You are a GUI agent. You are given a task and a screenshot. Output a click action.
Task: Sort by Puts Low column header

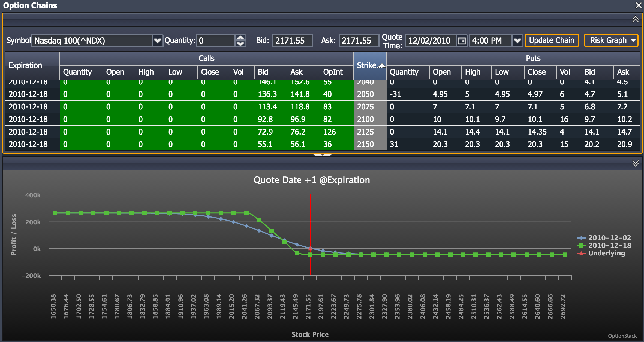(x=508, y=72)
